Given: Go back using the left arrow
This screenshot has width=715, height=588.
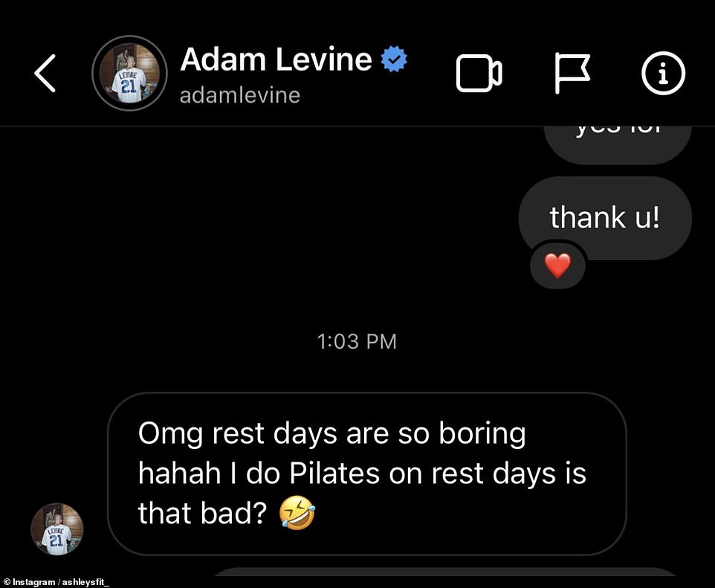Looking at the screenshot, I should coord(45,74).
